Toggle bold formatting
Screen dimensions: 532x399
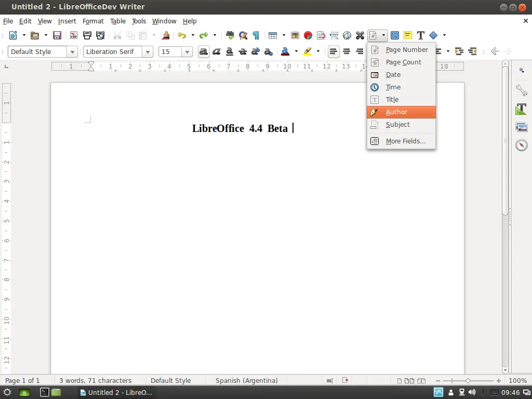[x=204, y=51]
